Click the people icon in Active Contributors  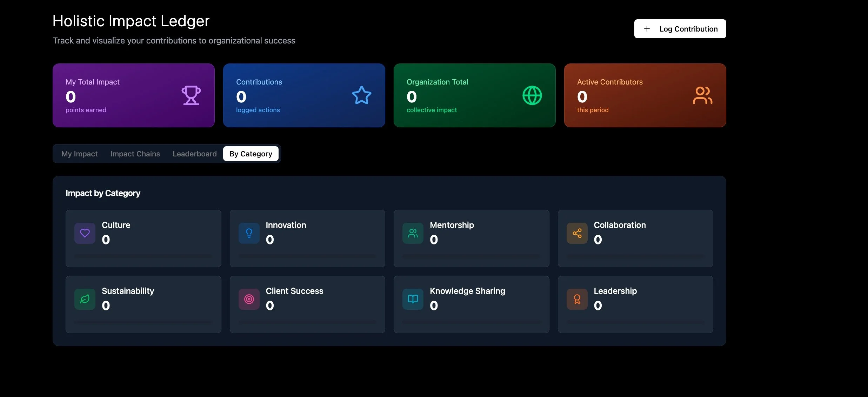pyautogui.click(x=702, y=95)
